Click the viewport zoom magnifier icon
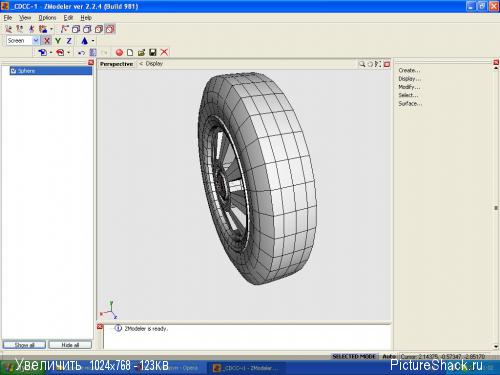 coord(362,64)
